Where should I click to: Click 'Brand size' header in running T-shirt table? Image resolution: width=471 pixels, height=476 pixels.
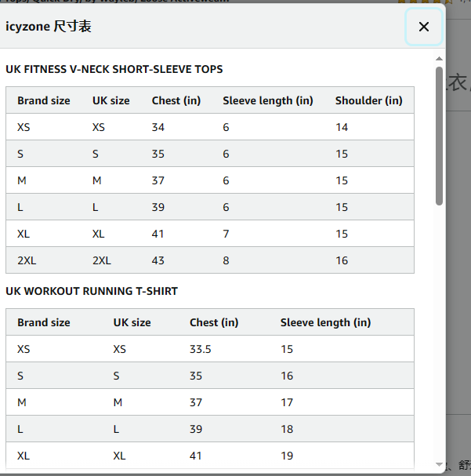click(x=44, y=322)
